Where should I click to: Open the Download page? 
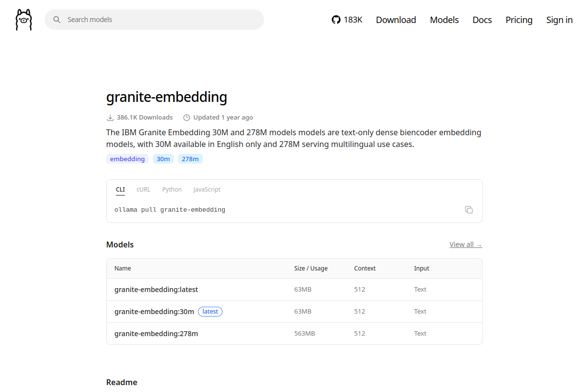click(x=396, y=20)
